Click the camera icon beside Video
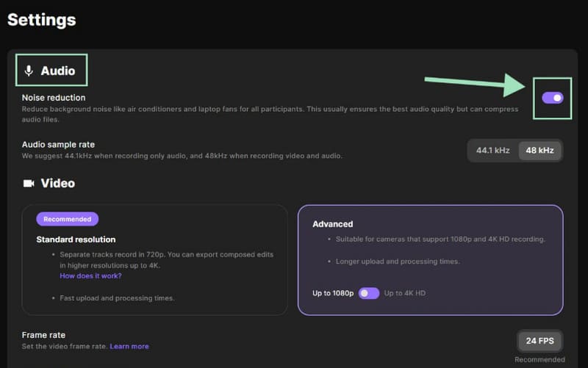The image size is (588, 368). pos(29,183)
